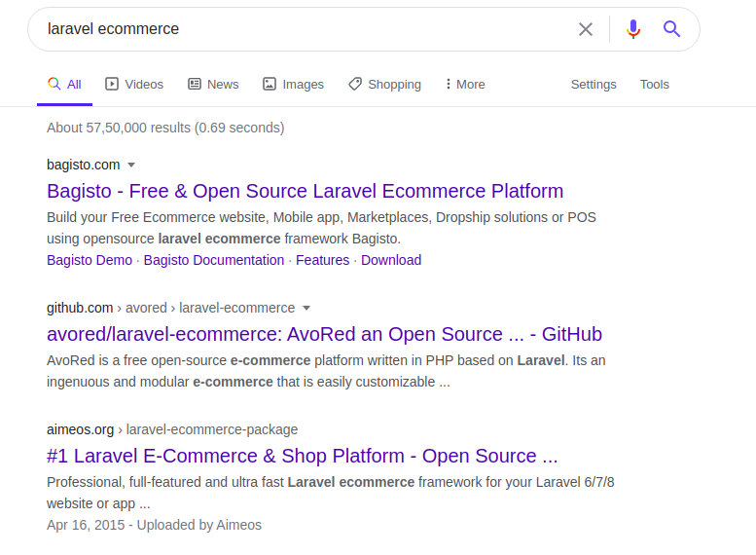
Task: Switch to the Shopping tab
Action: [x=384, y=85]
